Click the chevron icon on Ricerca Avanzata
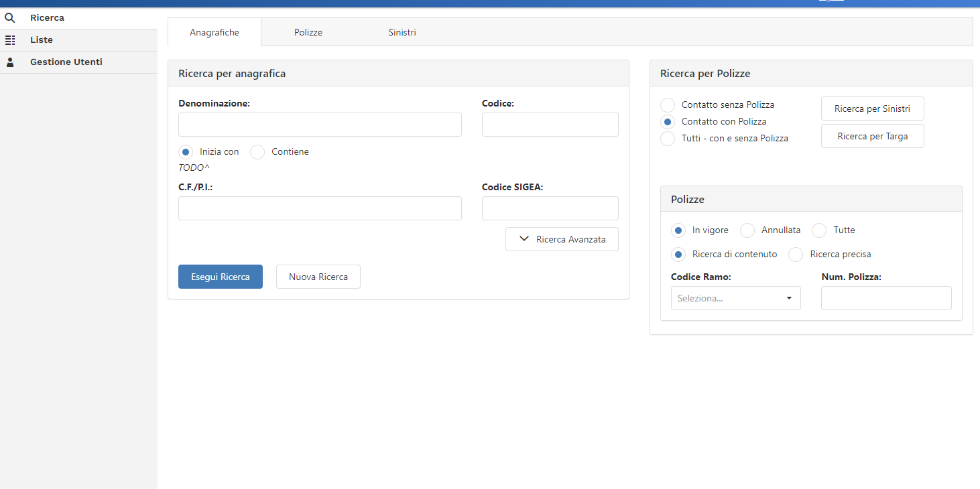The width and height of the screenshot is (980, 489). (x=524, y=239)
